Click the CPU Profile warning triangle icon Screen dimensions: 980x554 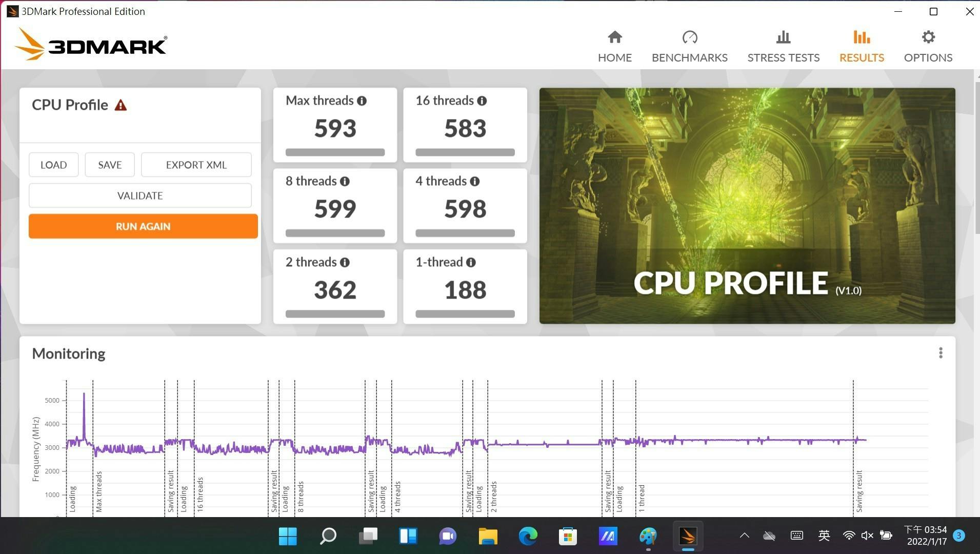point(121,105)
